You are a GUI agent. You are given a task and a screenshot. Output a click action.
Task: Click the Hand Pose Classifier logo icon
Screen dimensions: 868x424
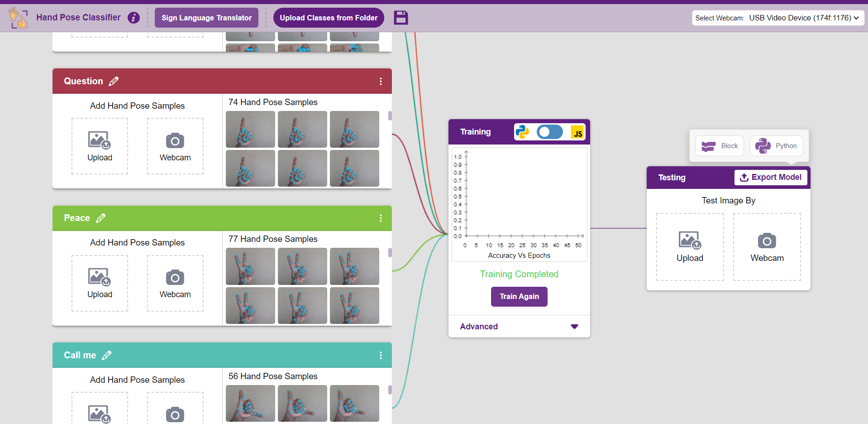point(19,18)
